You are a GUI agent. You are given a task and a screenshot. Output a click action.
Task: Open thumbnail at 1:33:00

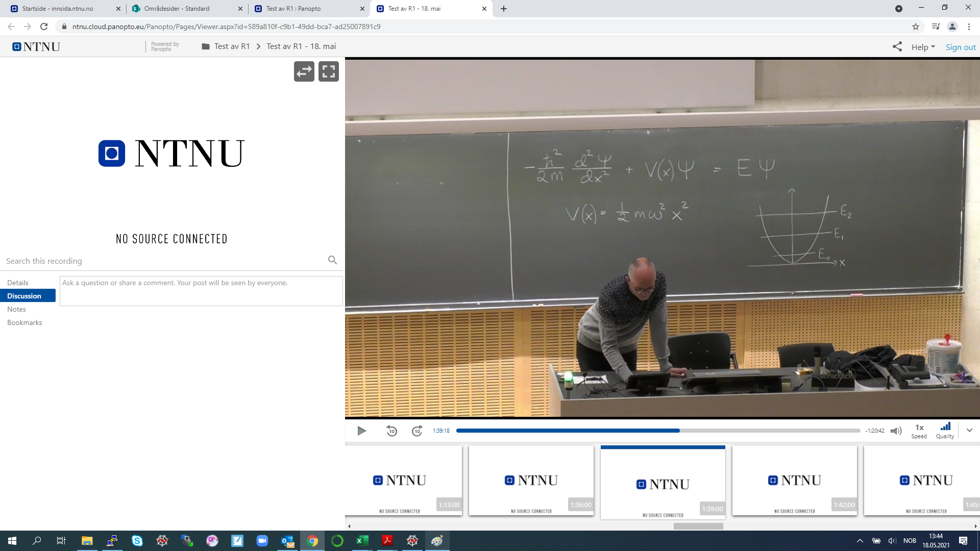pos(404,481)
